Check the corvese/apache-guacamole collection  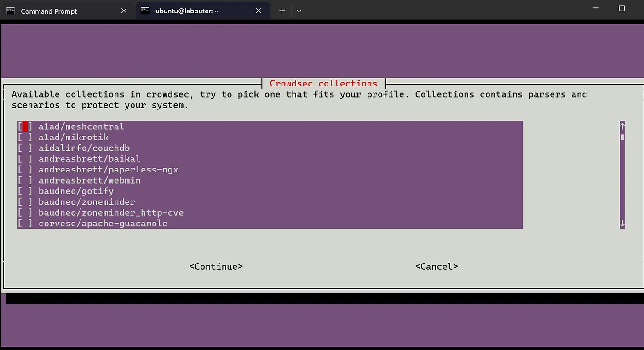click(25, 224)
